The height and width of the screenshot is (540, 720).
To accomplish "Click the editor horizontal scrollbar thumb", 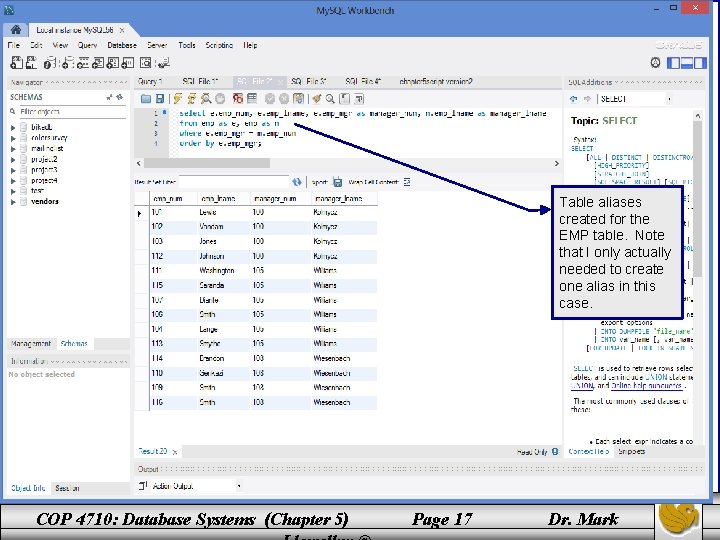I will 207,163.
